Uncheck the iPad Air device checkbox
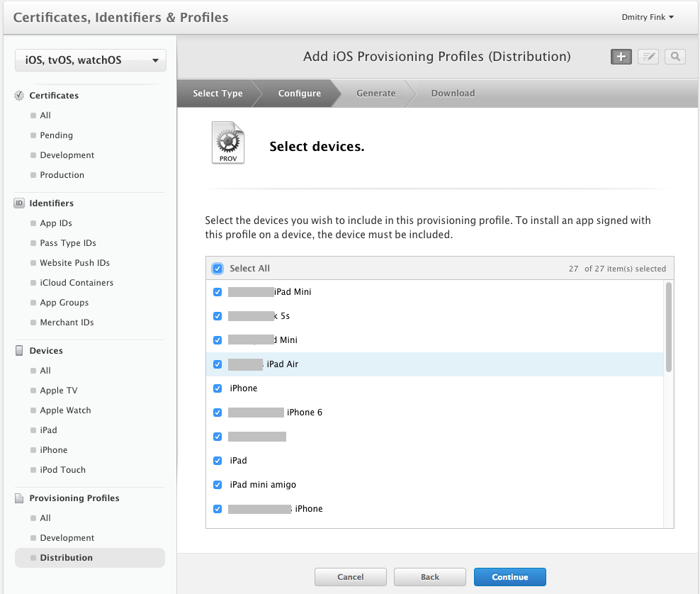The width and height of the screenshot is (700, 594). point(218,364)
